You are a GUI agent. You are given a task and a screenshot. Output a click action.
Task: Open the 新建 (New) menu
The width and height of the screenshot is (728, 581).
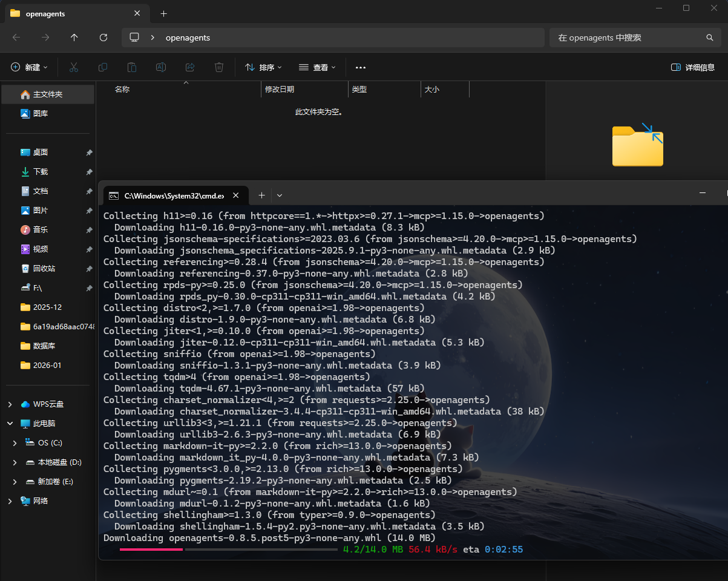coord(29,67)
